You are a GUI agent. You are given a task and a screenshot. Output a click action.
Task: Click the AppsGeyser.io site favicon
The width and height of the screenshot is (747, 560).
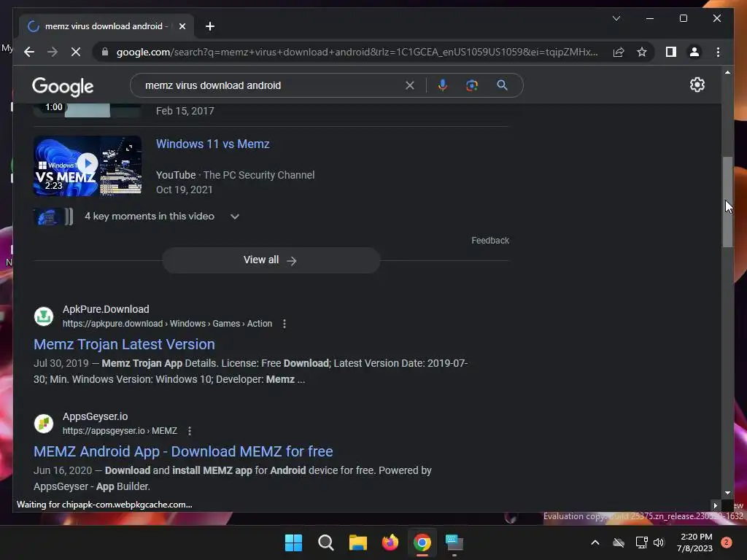click(x=43, y=424)
